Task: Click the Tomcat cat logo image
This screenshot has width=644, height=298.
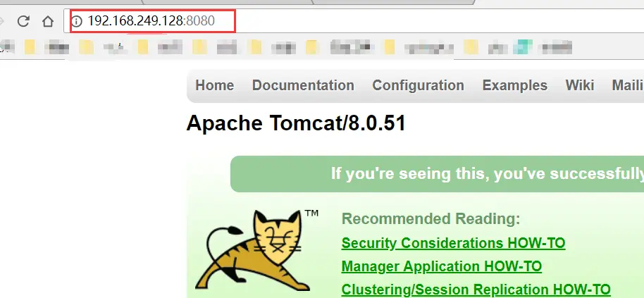Action: tap(256, 251)
